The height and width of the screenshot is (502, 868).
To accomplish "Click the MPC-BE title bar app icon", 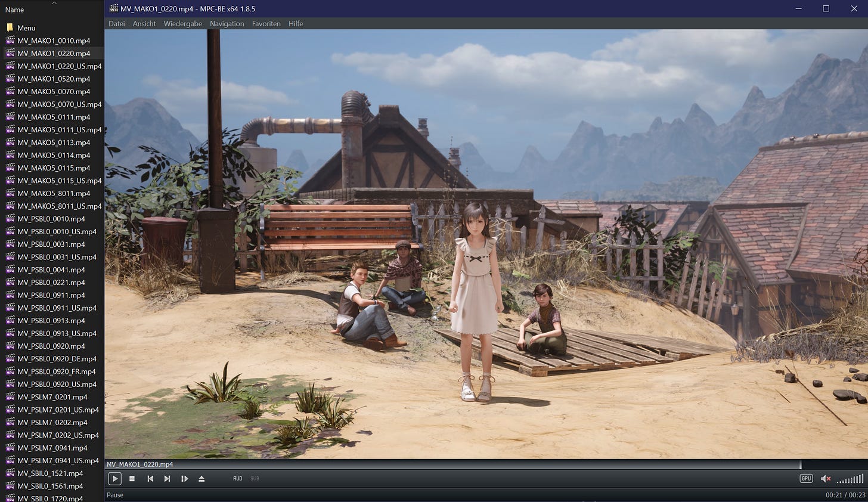I will (x=113, y=8).
